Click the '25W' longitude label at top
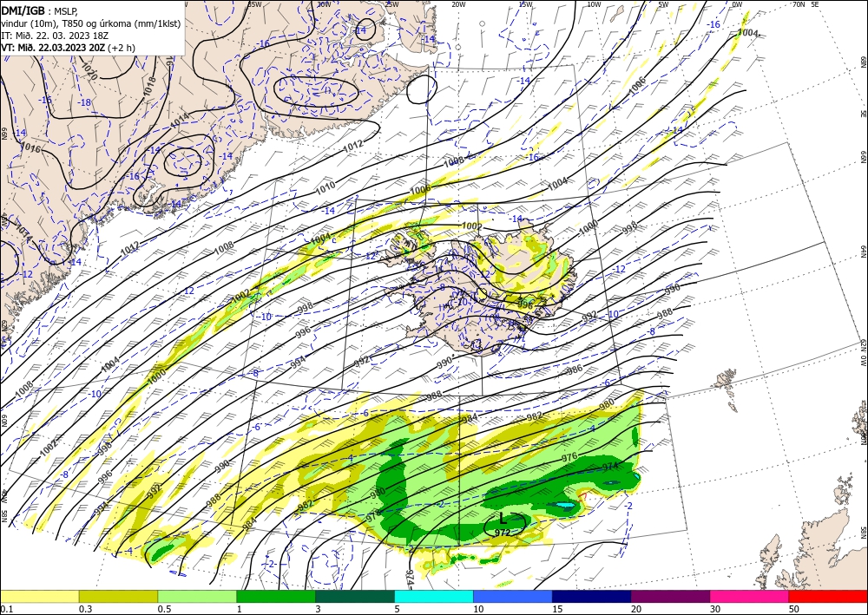The width and height of the screenshot is (868, 615). (x=391, y=4)
